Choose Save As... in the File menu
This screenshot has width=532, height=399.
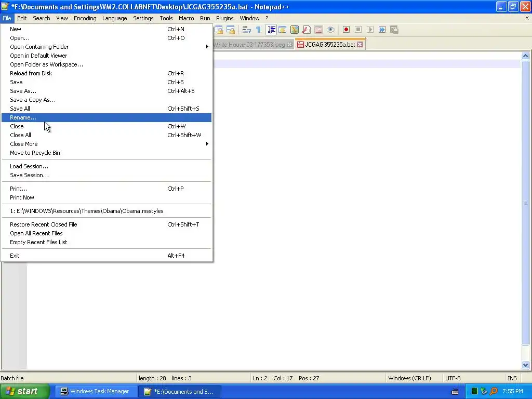106,91
